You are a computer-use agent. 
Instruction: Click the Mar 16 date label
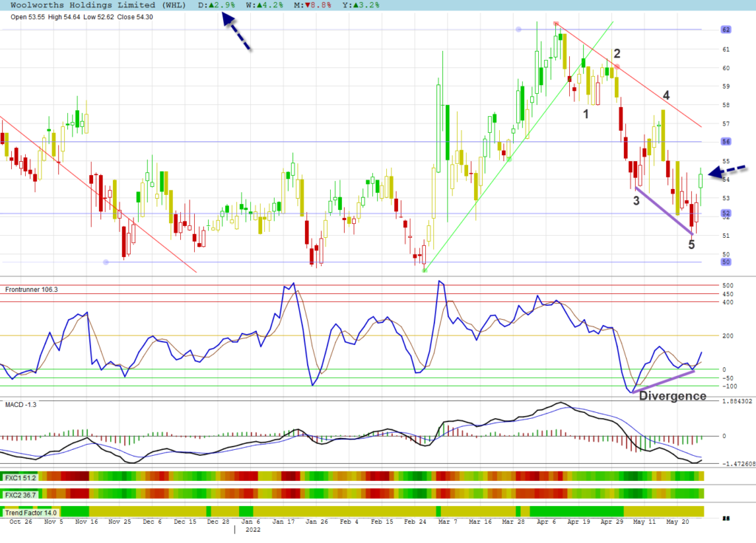tap(480, 522)
